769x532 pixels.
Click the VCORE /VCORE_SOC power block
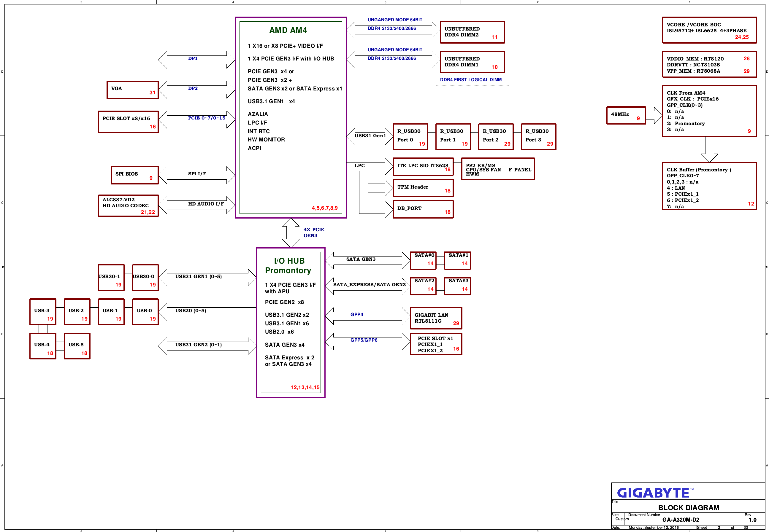coord(709,30)
